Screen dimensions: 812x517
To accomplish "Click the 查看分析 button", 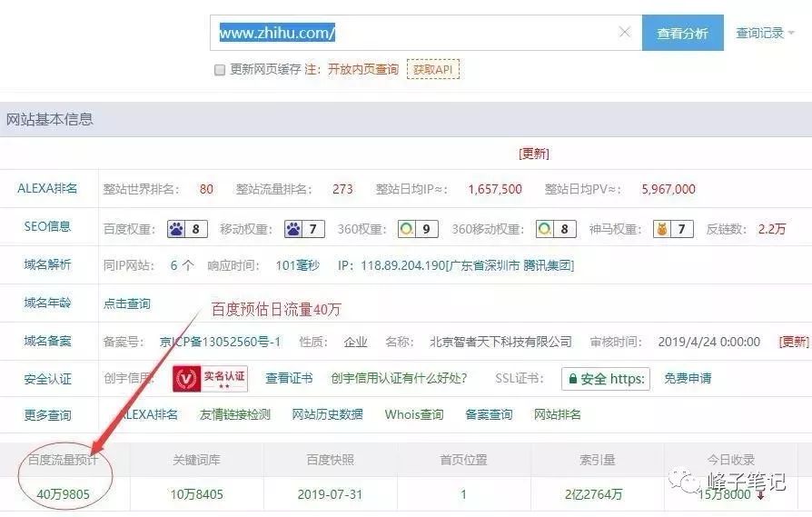I will [x=682, y=33].
